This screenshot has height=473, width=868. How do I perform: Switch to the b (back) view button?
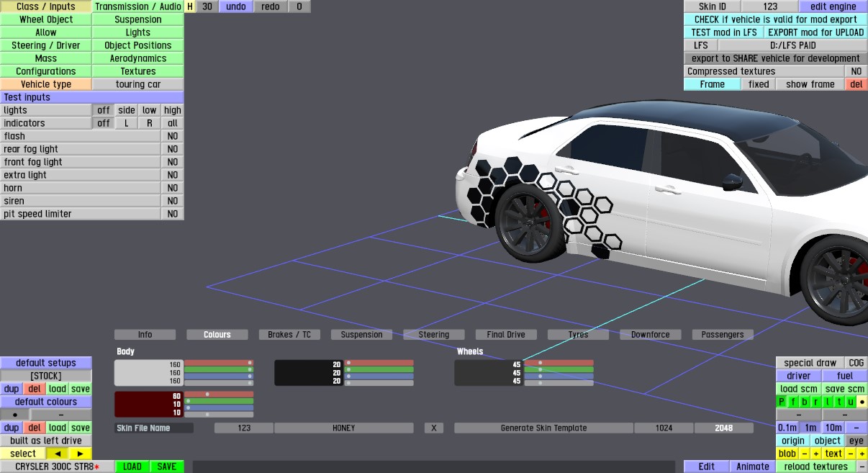pyautogui.click(x=805, y=402)
